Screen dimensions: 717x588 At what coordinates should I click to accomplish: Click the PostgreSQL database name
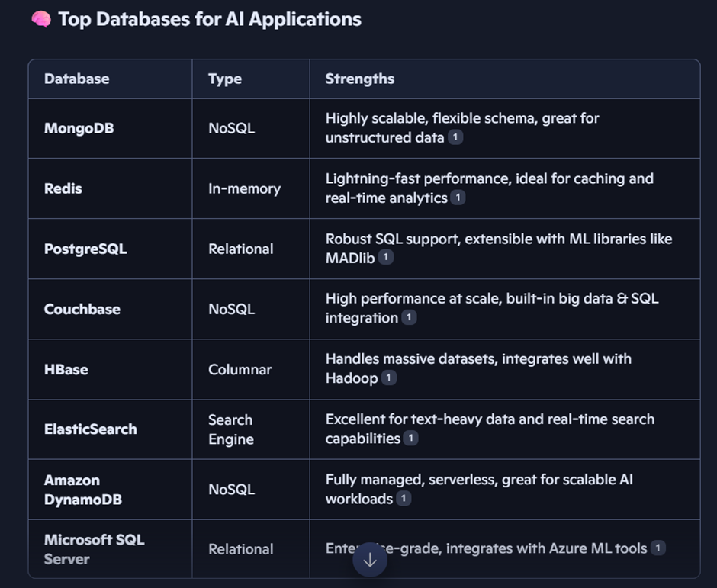(85, 249)
